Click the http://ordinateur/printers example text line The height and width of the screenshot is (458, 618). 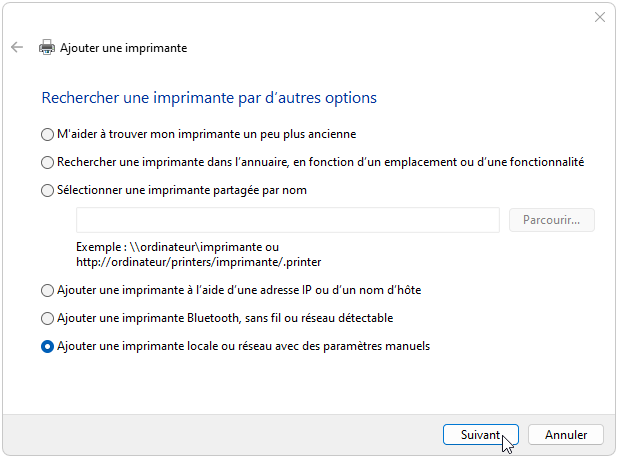[x=198, y=262]
